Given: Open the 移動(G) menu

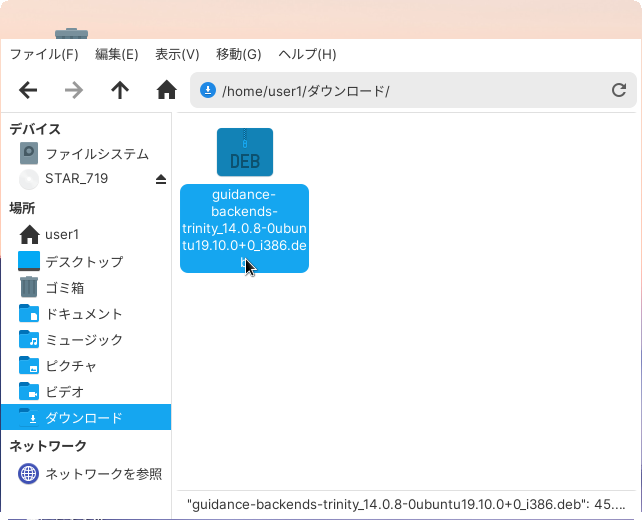Looking at the screenshot, I should 239,54.
